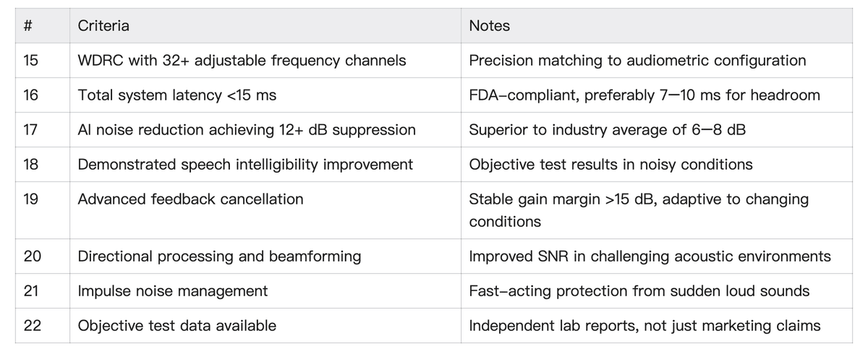
Task: Click 'AI noise reduction' criteria cell
Action: pos(247,130)
